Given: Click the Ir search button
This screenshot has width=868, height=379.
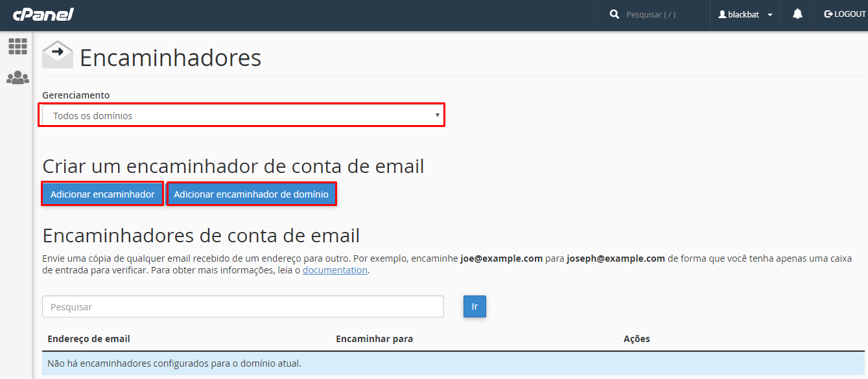Looking at the screenshot, I should [x=475, y=306].
